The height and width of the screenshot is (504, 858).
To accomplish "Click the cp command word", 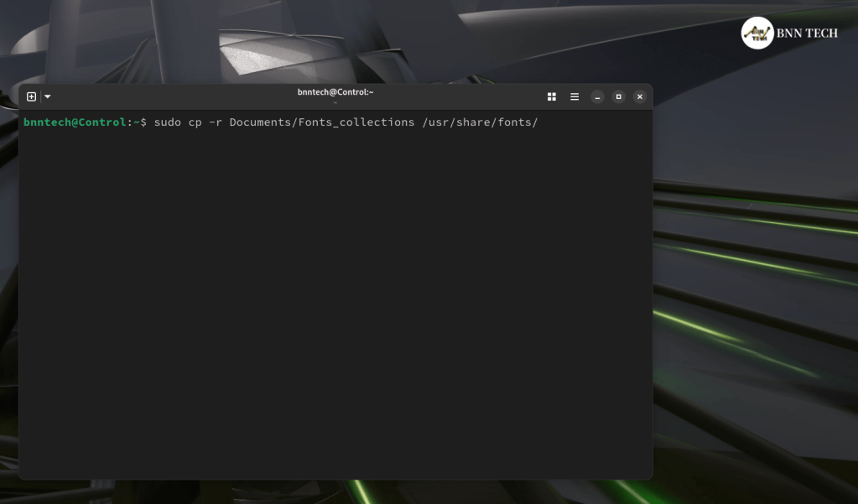I will 195,122.
